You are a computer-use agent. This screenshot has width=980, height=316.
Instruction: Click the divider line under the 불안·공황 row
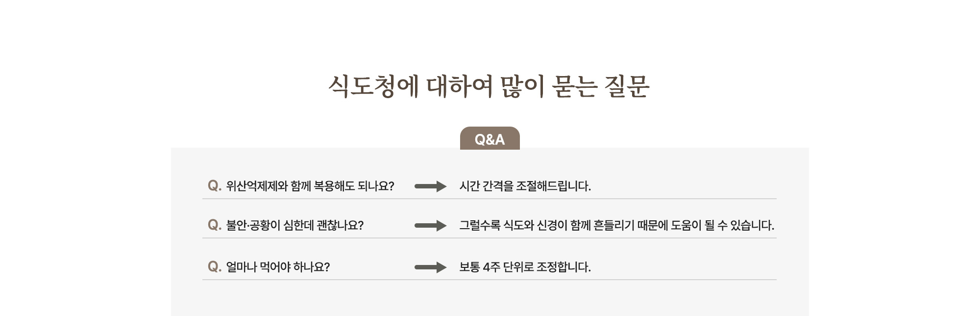click(x=489, y=238)
